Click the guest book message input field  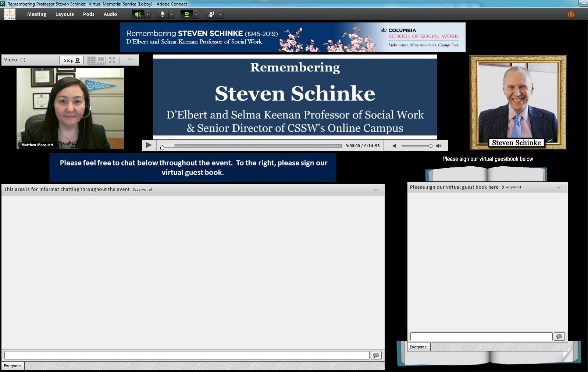pos(481,336)
